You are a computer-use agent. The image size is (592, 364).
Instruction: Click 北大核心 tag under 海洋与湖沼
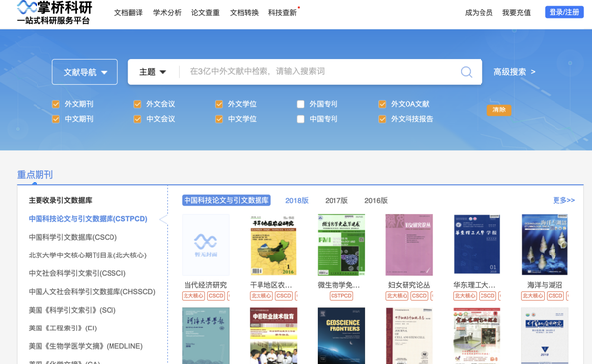[x=533, y=296]
